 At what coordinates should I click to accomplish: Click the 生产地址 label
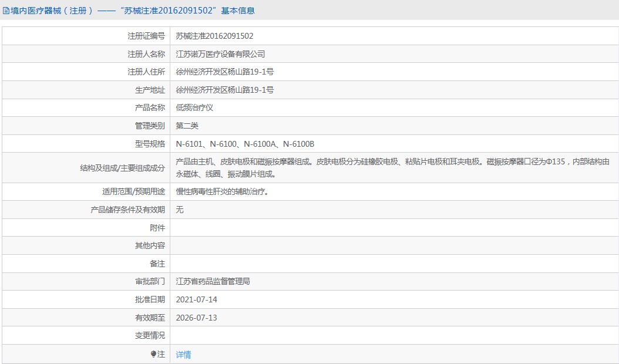tap(150, 90)
